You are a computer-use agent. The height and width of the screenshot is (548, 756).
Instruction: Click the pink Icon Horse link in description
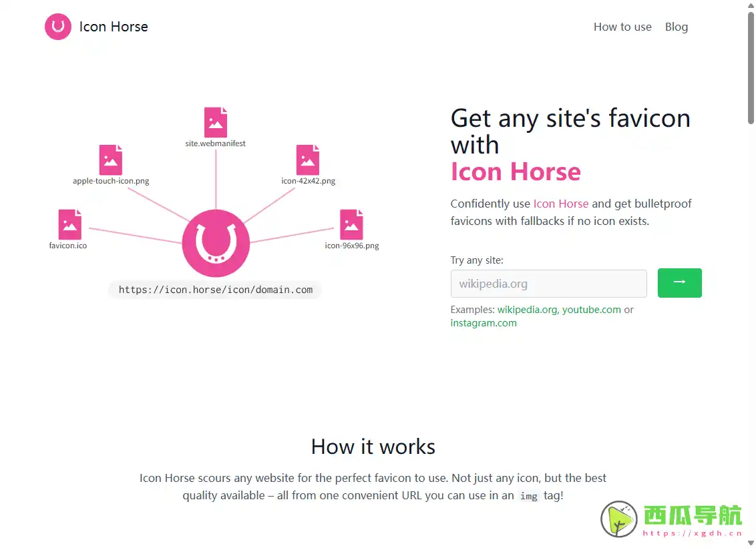pyautogui.click(x=561, y=204)
